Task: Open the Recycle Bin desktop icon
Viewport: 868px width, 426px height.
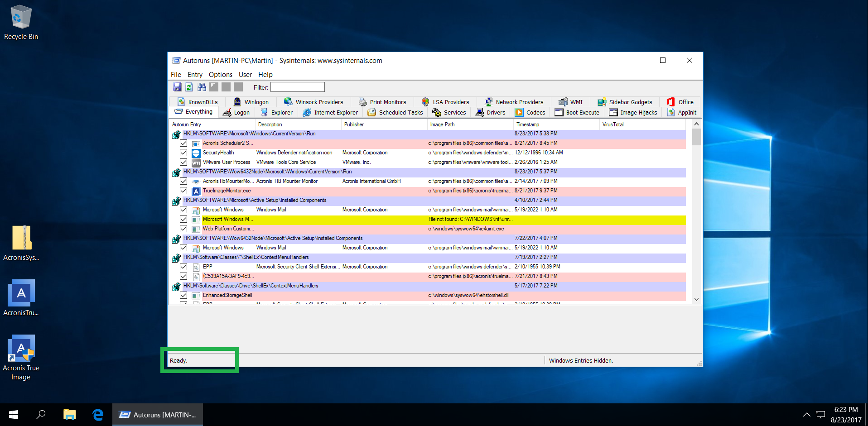Action: click(21, 23)
